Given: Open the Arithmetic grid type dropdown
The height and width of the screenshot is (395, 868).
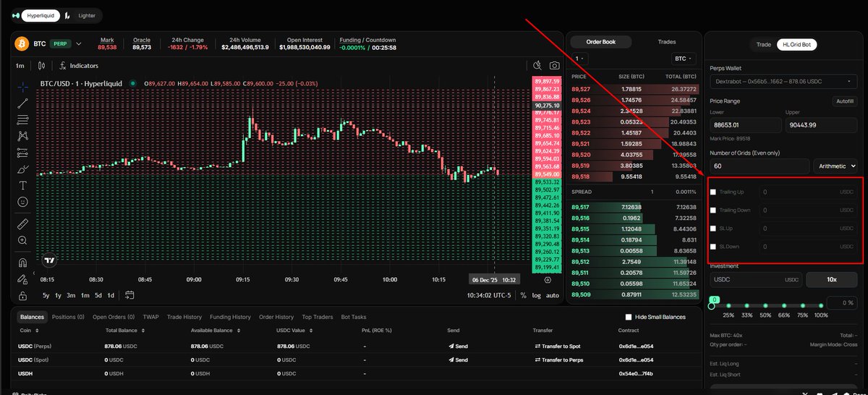Looking at the screenshot, I should pos(837,166).
